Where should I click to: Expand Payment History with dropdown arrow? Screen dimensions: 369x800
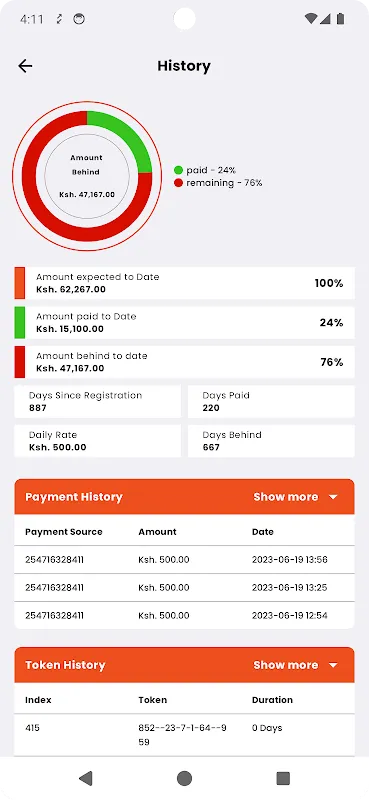pos(333,497)
